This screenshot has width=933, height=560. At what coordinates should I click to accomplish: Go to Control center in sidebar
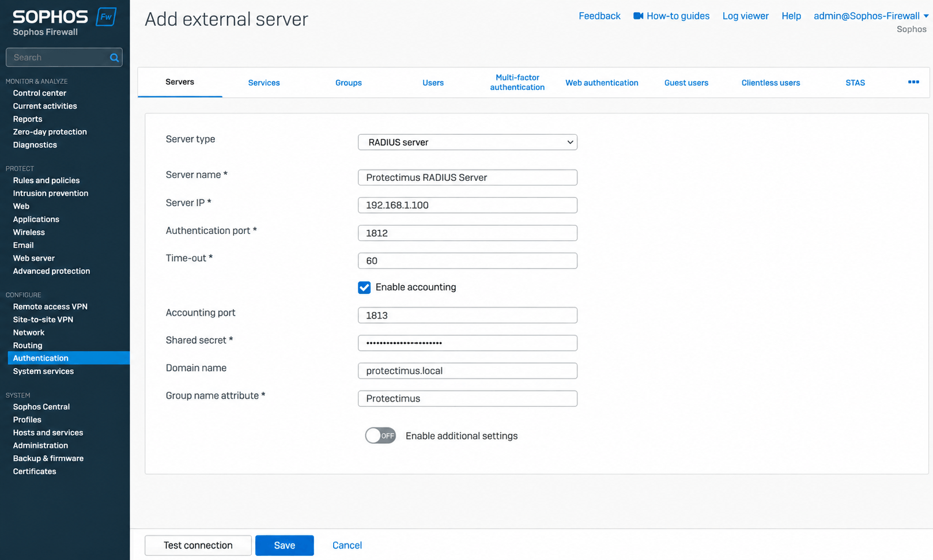[x=39, y=93]
